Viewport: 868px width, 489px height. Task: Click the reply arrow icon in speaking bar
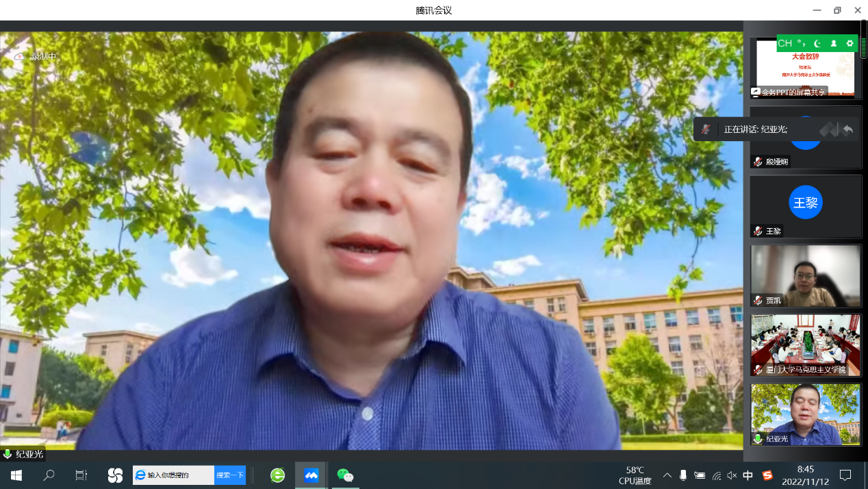(x=848, y=129)
